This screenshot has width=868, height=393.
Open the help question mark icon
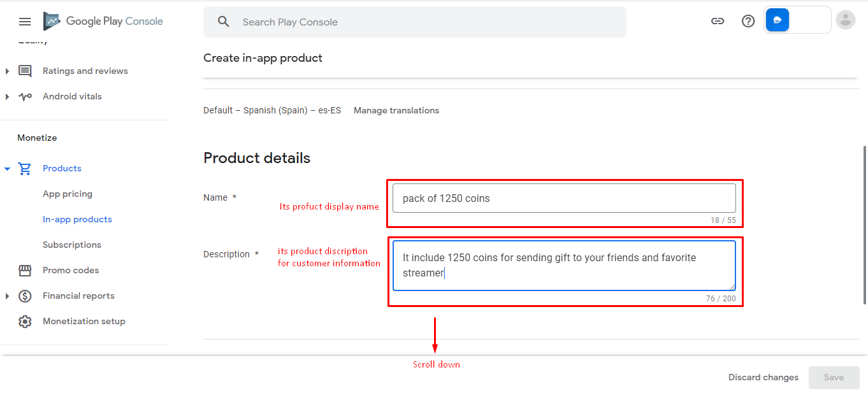tap(748, 21)
